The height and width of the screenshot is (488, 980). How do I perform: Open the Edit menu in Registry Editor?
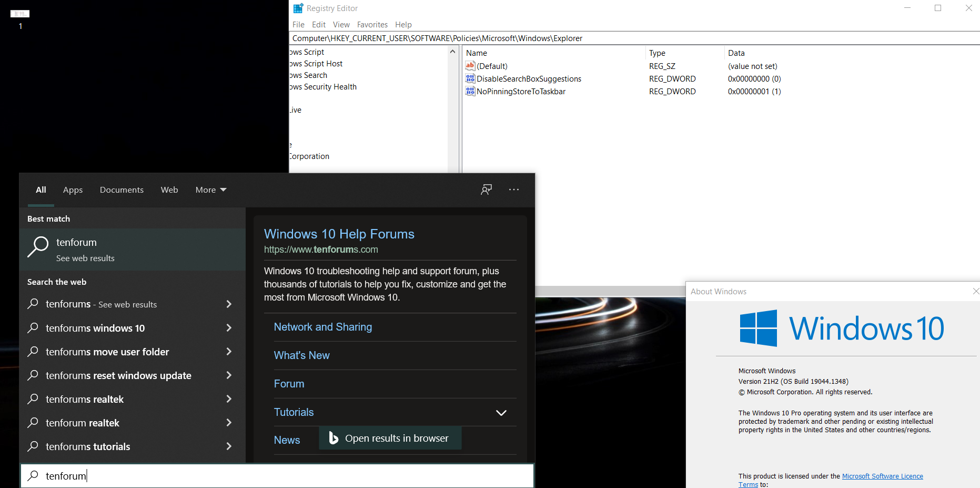(x=319, y=25)
